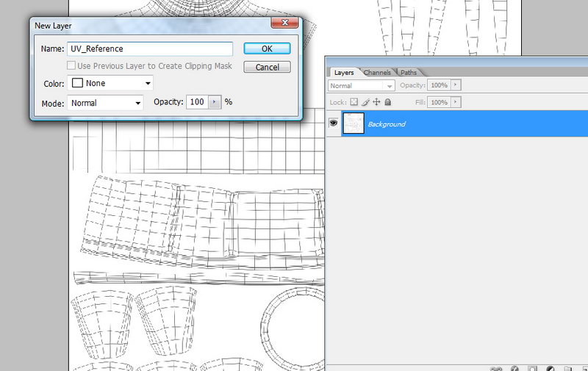Open the Opacity slider arrow in the dialog
The width and height of the screenshot is (588, 371).
(215, 102)
